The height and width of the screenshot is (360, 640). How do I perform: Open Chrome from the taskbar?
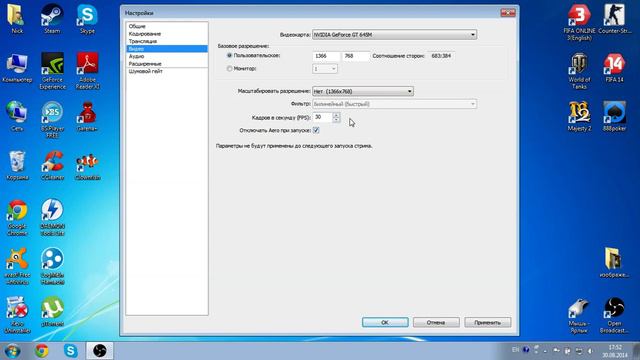click(41, 351)
